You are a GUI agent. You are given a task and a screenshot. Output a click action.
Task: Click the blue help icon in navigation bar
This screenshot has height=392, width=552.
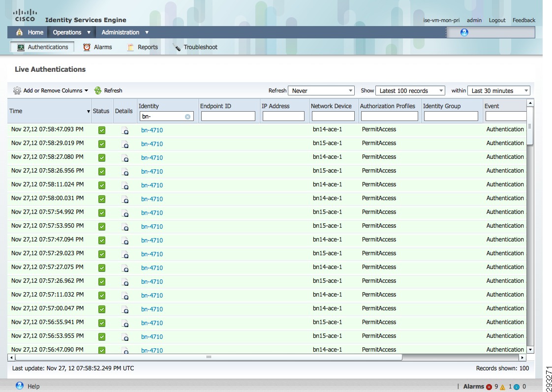click(464, 32)
